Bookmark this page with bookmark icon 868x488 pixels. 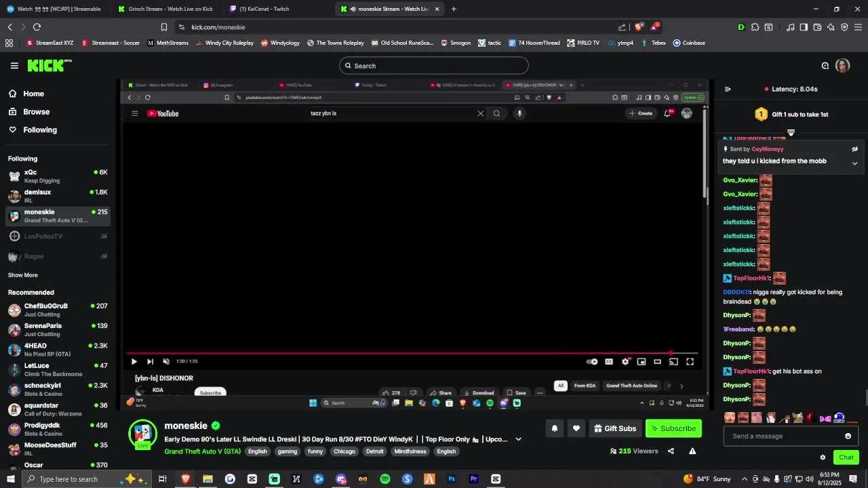point(164,27)
